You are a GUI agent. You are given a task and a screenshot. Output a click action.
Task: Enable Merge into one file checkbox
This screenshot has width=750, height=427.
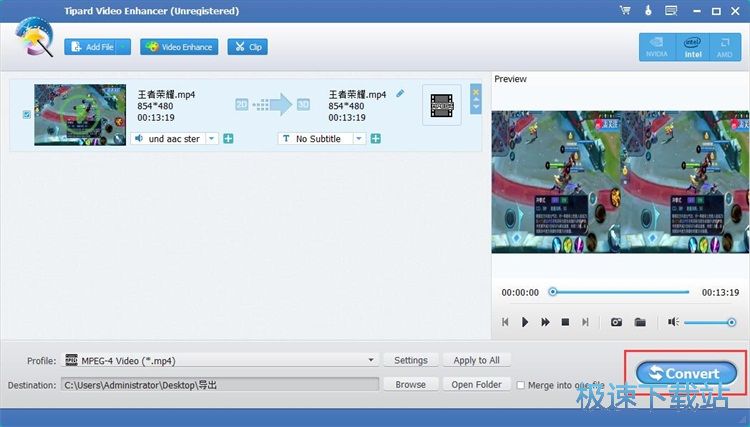tap(520, 385)
